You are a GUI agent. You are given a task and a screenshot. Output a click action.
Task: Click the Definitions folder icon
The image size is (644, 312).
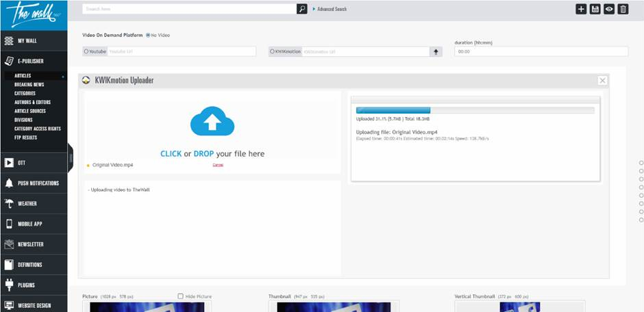pos(9,265)
